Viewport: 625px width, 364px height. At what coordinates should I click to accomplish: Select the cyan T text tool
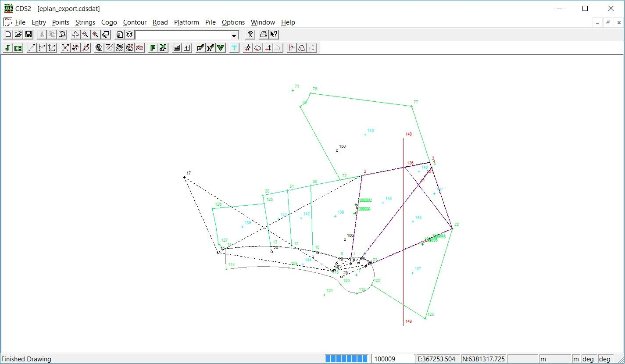coord(234,48)
